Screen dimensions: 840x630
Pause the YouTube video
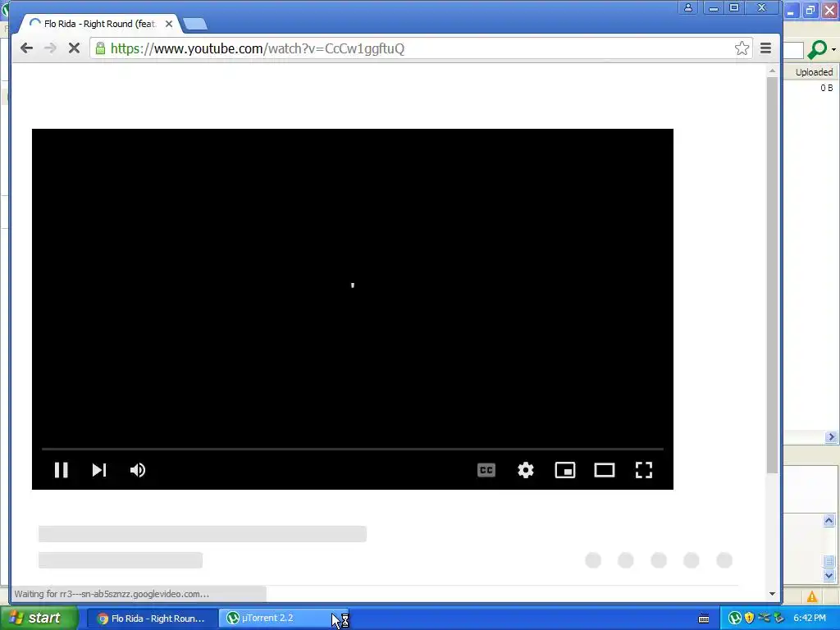[x=61, y=470]
